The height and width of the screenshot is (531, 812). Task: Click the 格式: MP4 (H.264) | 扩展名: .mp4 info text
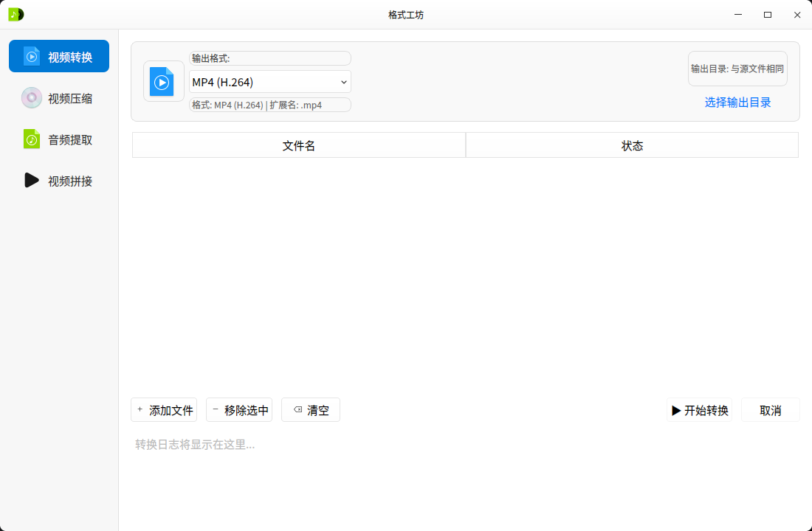click(x=269, y=105)
